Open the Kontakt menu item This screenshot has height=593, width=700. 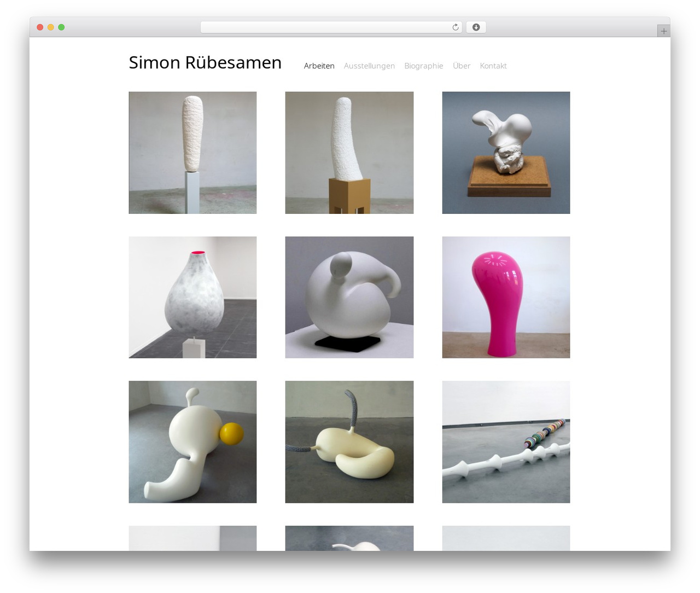(x=493, y=66)
